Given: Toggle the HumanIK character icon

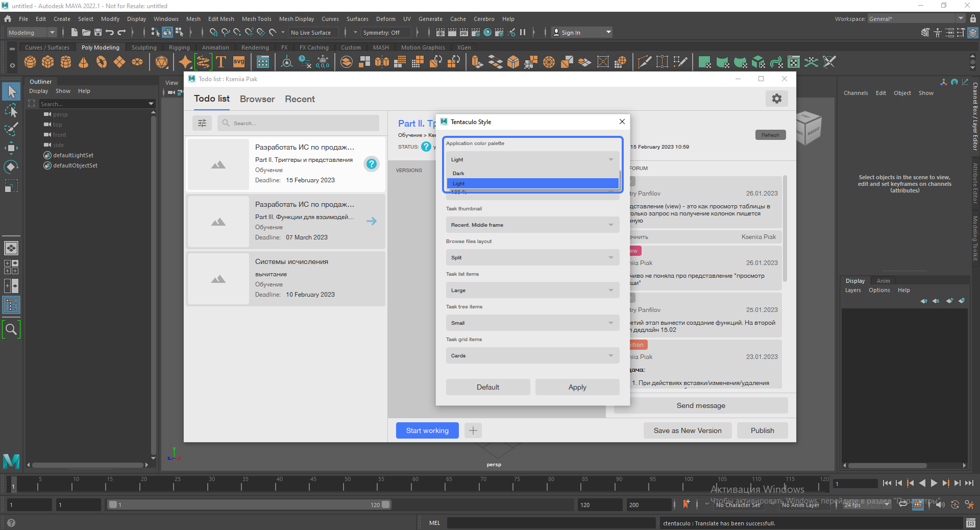Looking at the screenshot, I should click(938, 33).
